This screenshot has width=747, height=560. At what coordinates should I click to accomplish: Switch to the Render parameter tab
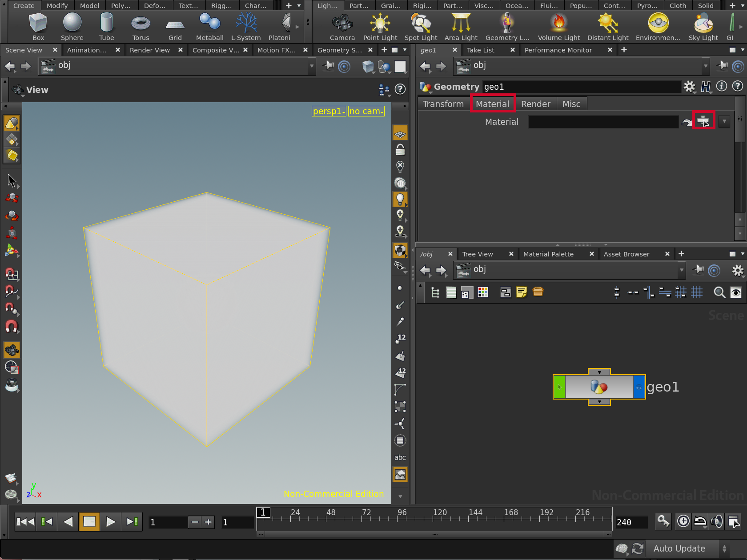535,104
